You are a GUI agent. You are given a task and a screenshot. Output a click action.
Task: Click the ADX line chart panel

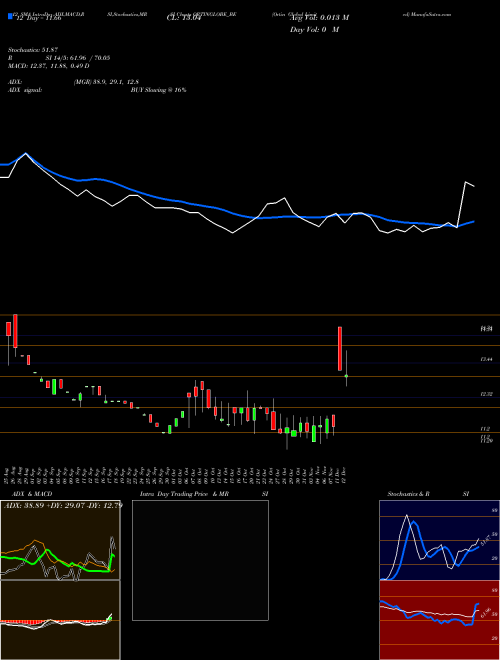click(60, 540)
